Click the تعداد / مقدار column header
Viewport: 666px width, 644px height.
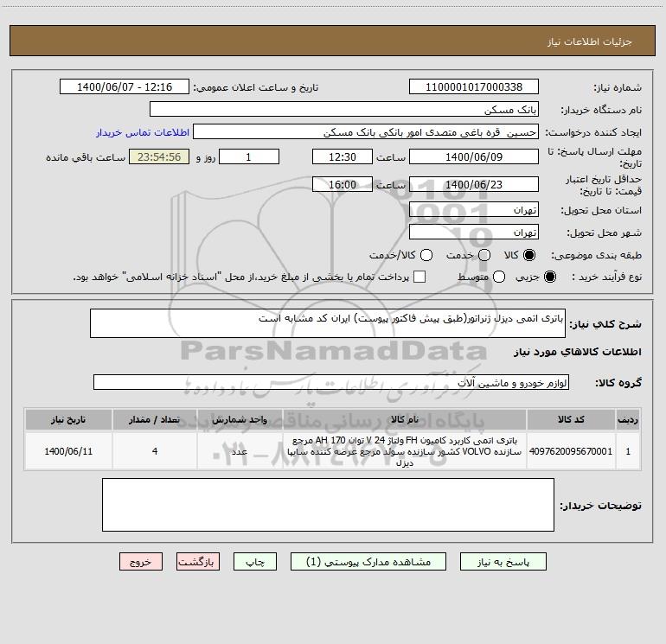155,419
